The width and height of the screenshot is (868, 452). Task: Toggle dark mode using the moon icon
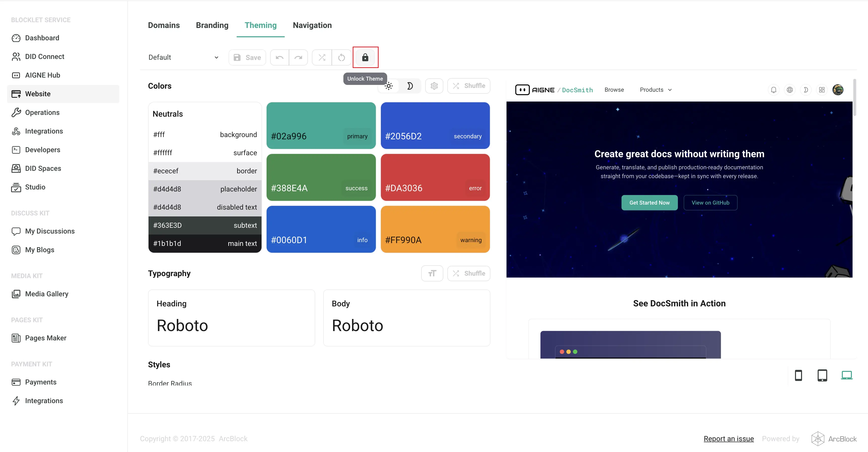tap(410, 86)
